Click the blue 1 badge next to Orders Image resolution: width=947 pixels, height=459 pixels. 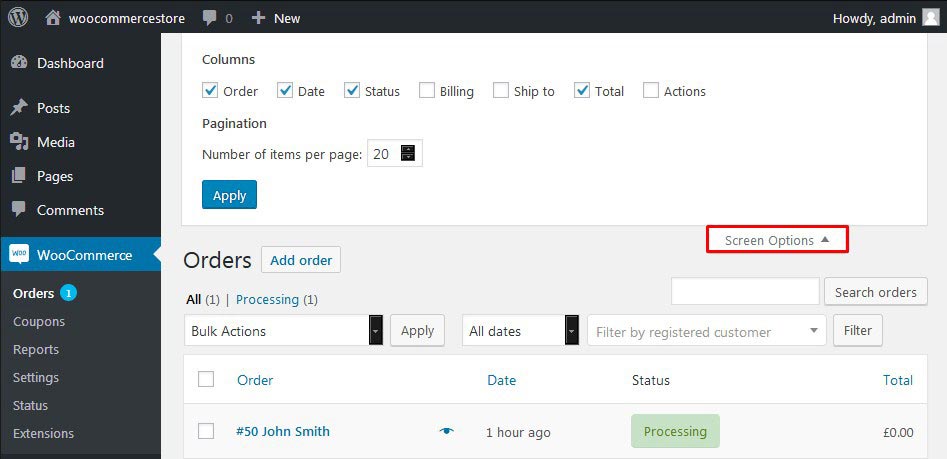click(x=68, y=294)
